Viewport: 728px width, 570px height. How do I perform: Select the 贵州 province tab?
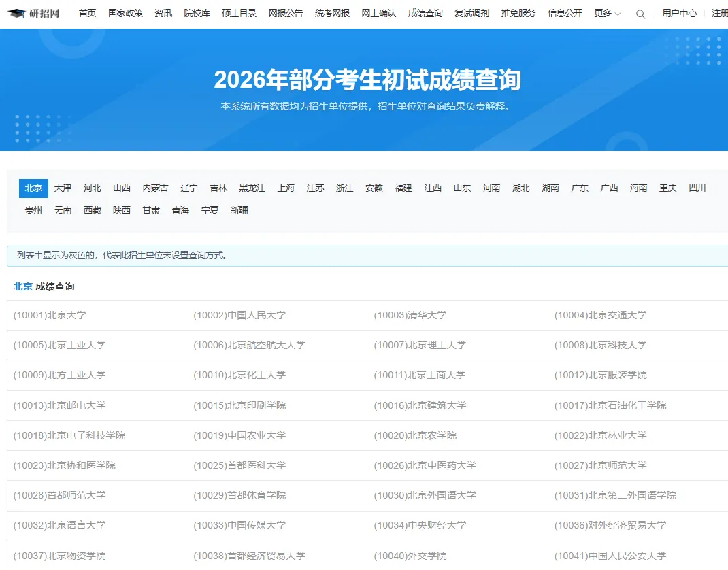tap(33, 211)
